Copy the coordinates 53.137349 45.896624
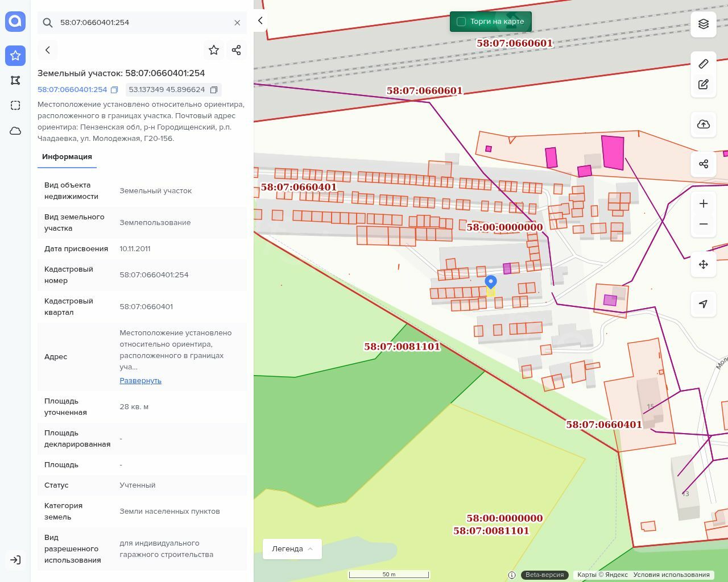 (x=214, y=90)
